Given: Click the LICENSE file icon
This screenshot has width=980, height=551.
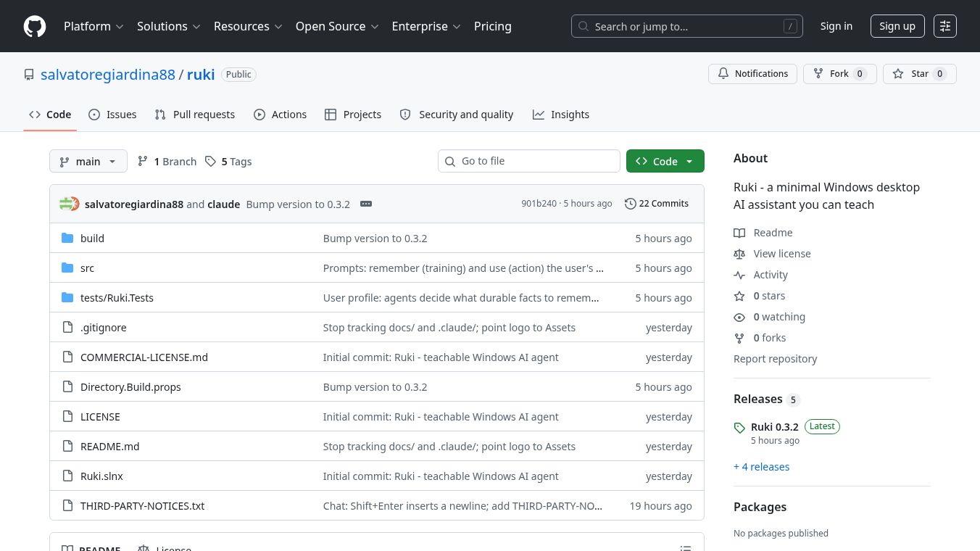Looking at the screenshot, I should tap(67, 416).
